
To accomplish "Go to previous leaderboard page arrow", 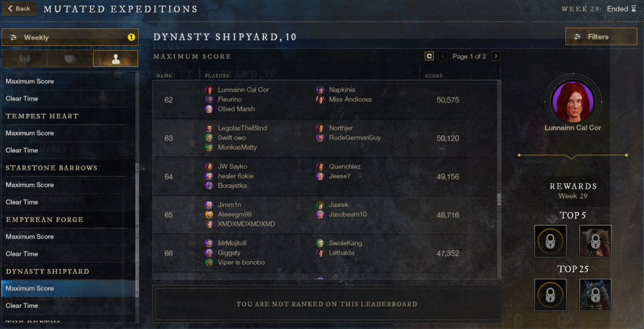I will pos(443,56).
